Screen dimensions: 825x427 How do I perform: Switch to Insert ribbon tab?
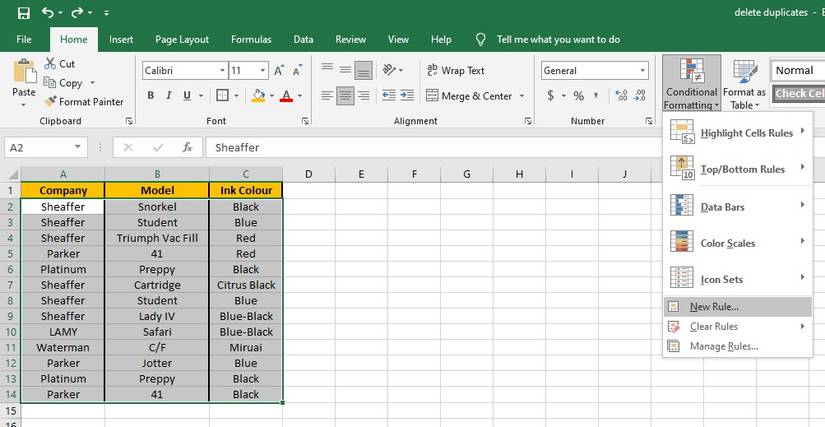click(121, 39)
